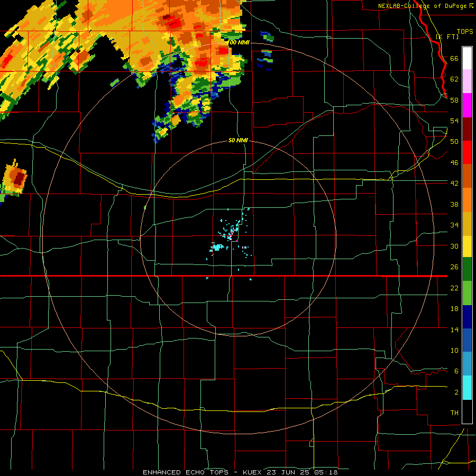Pick the maroon legend color band
The image size is (476, 476).
coord(467,129)
